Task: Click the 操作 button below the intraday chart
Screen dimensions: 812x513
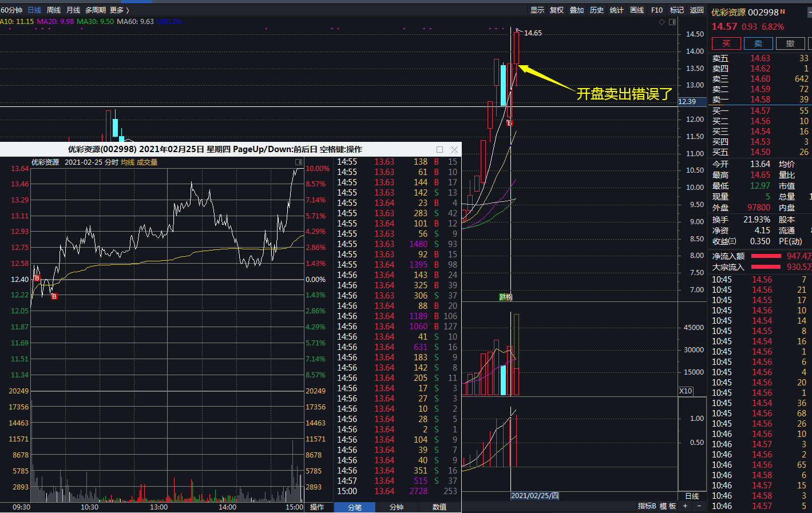Action: [x=317, y=507]
